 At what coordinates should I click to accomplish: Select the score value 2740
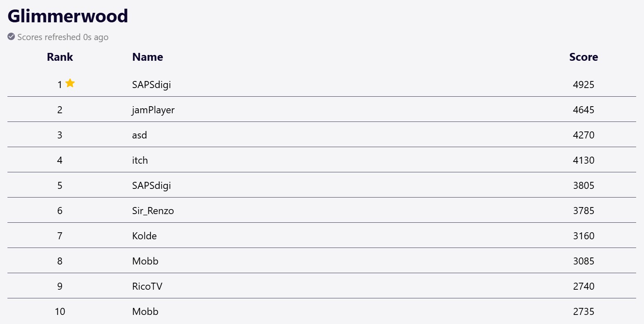(x=583, y=286)
